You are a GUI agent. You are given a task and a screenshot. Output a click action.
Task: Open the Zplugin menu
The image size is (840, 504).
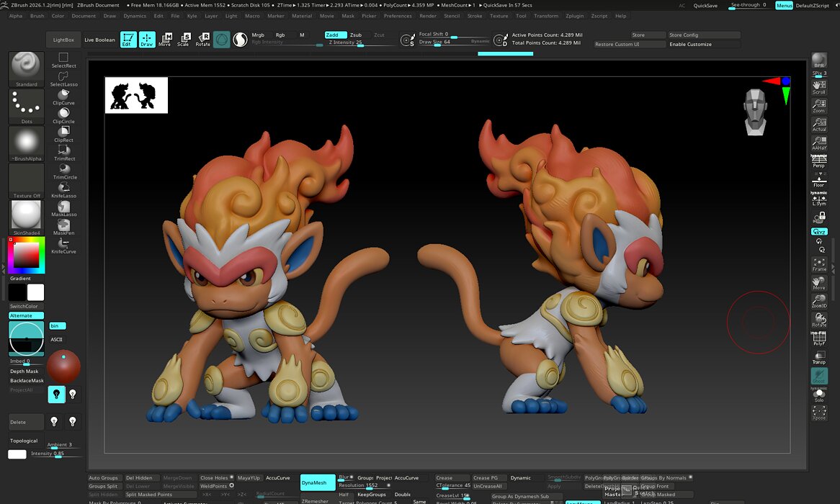point(574,16)
